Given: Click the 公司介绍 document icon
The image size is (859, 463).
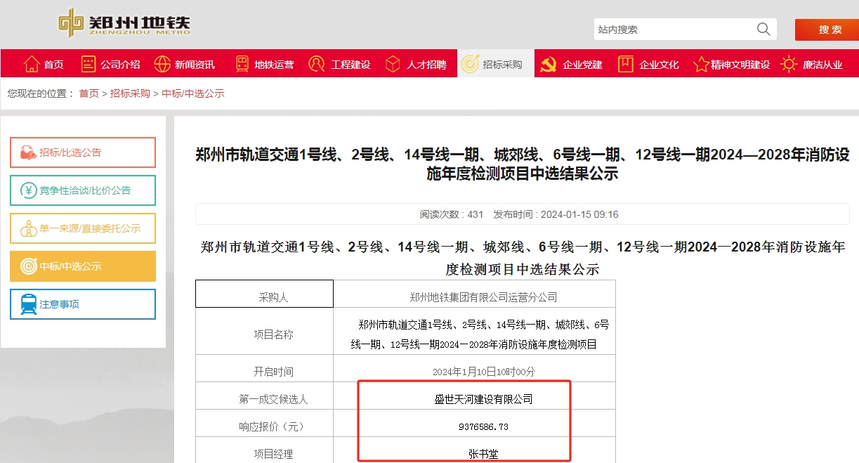Looking at the screenshot, I should click(88, 64).
